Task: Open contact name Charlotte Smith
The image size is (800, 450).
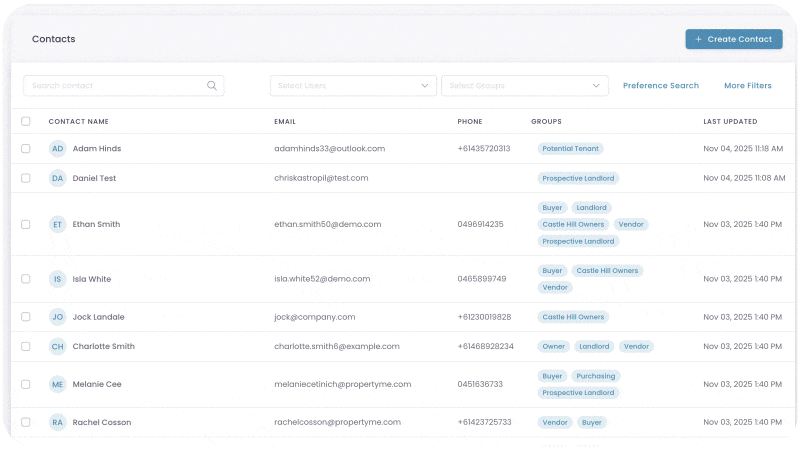Action: coord(104,346)
